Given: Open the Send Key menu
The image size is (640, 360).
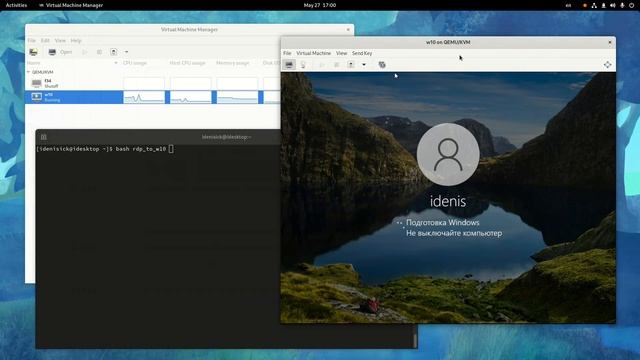Looking at the screenshot, I should tap(362, 53).
